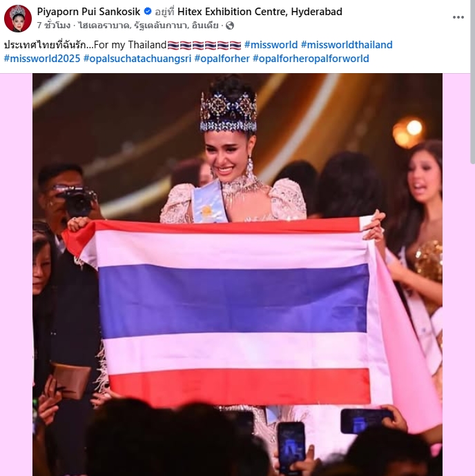Open Hitex Exhibition Centre, Hyderabad location page
This screenshot has height=476, width=475.
pyautogui.click(x=260, y=12)
